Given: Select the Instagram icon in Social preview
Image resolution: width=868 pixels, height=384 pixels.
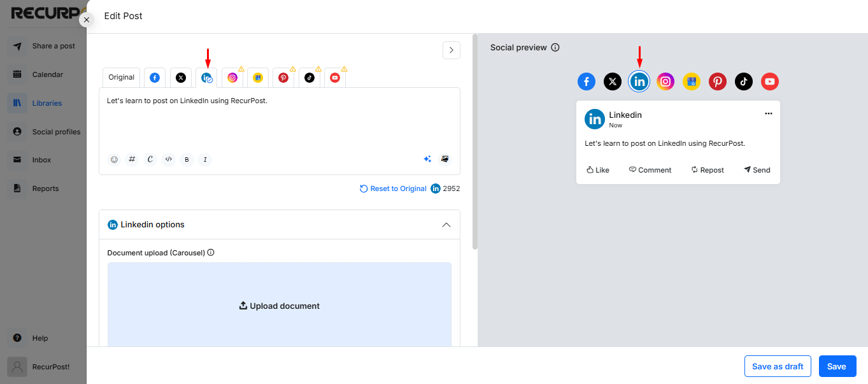Looking at the screenshot, I should coord(665,82).
